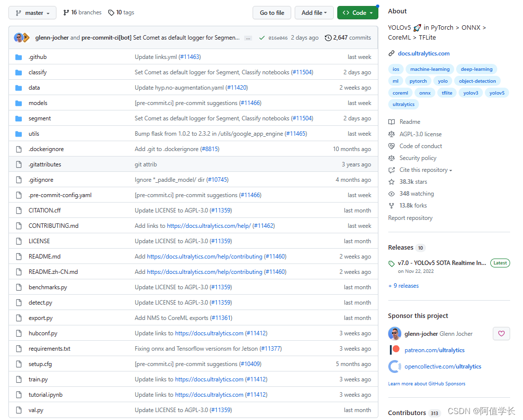The image size is (523, 420).
Task: Click the stars star icon
Action: tap(392, 182)
